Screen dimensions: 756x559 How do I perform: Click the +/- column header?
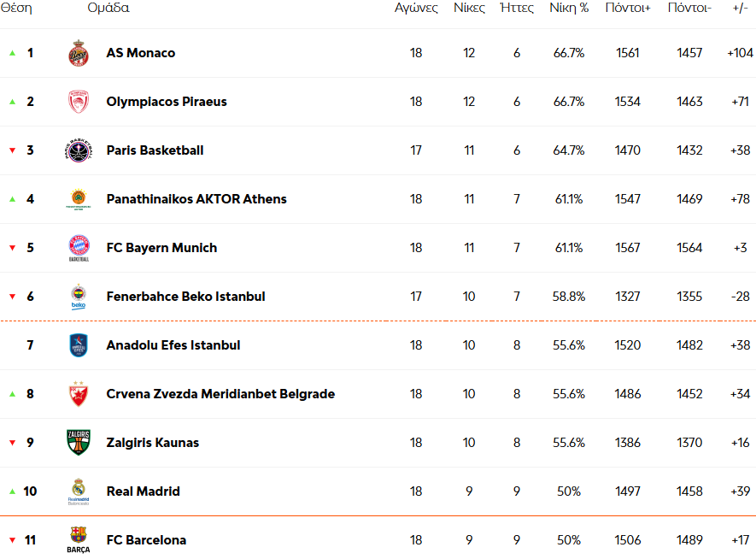pos(740,8)
